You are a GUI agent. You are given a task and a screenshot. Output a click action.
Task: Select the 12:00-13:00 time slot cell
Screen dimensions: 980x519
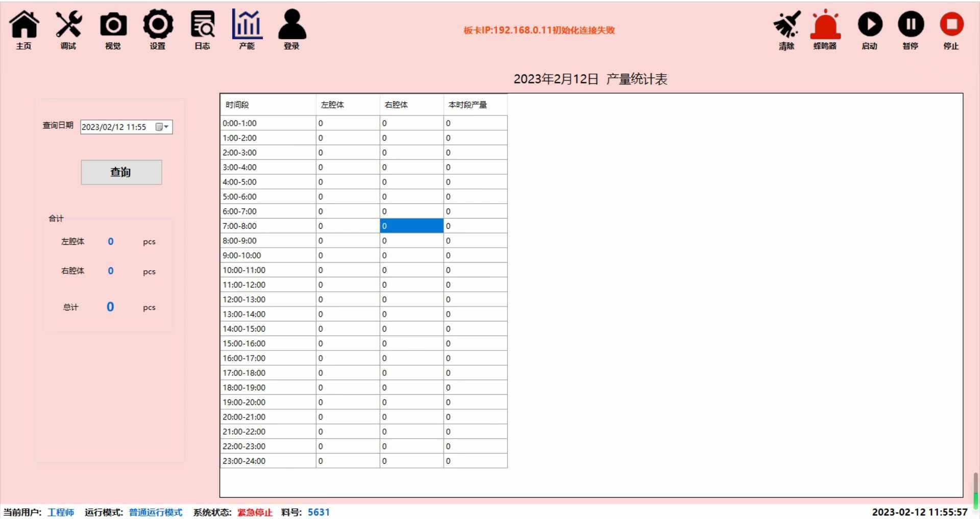tap(268, 299)
